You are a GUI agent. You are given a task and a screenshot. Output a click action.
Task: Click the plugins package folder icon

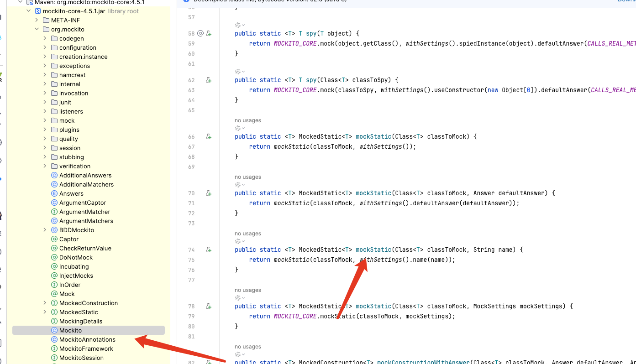pyautogui.click(x=54, y=130)
